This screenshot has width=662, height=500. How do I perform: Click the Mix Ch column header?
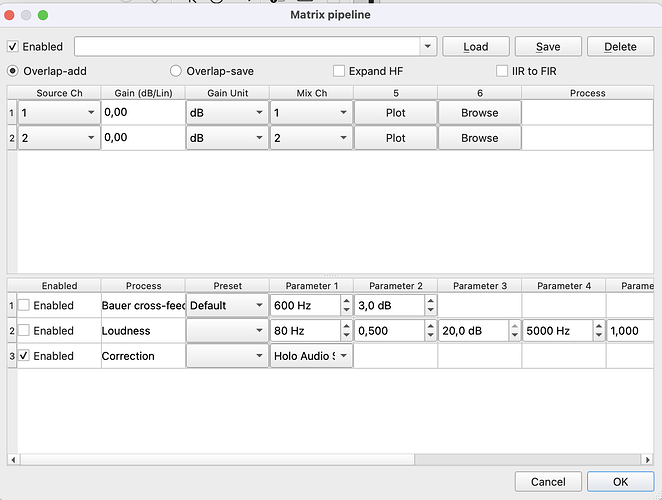[311, 93]
